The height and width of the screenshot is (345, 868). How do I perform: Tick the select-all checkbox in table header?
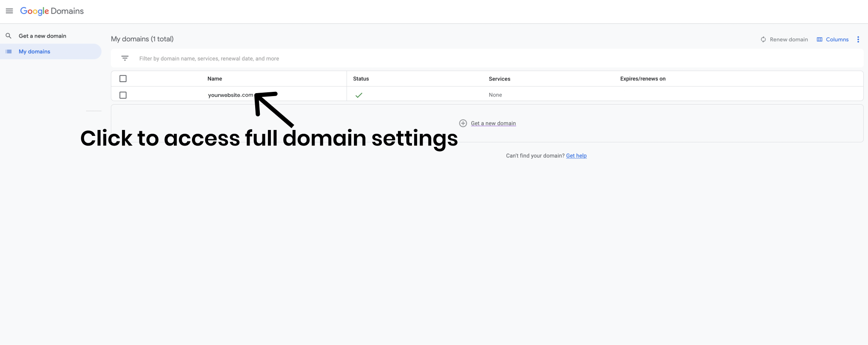pos(123,79)
